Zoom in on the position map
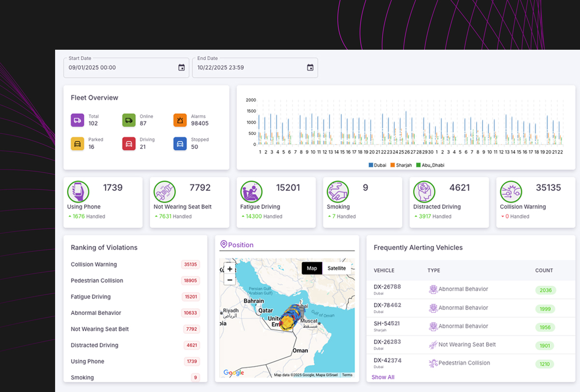 (230, 269)
